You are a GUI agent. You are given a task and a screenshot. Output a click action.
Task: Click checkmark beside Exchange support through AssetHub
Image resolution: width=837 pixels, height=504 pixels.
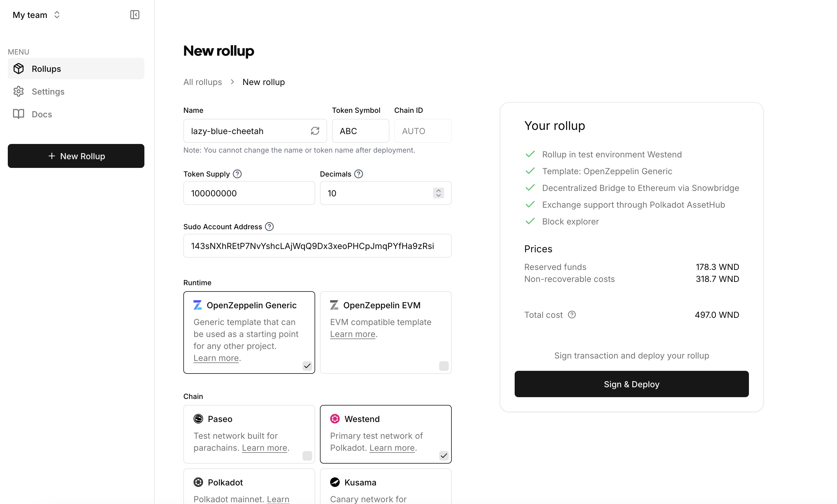[530, 205]
